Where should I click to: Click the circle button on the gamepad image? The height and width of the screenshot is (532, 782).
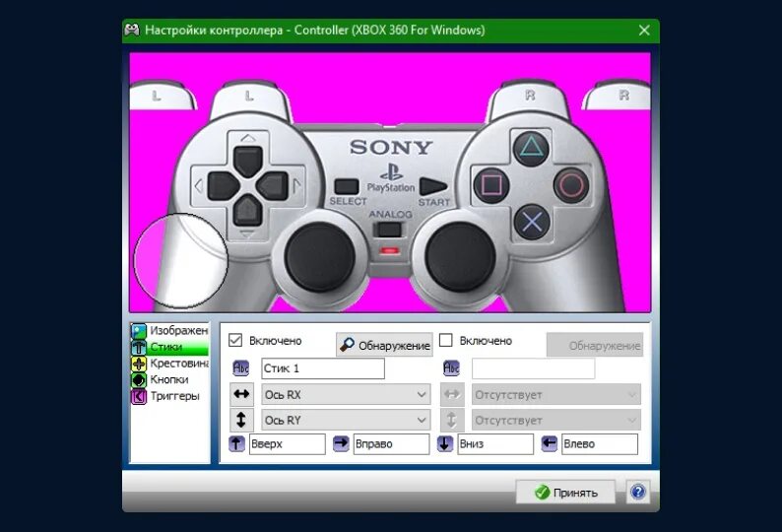[x=571, y=185]
